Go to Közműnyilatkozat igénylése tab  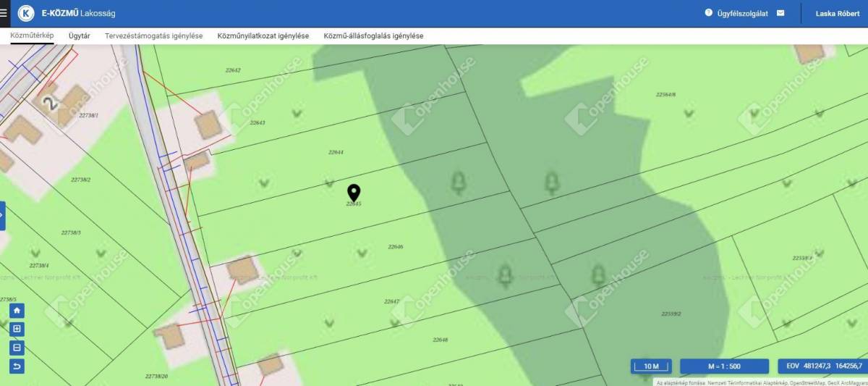(x=263, y=35)
